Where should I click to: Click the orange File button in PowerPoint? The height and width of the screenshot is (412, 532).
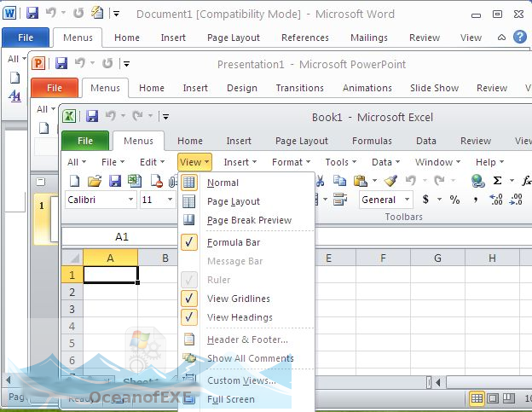[x=55, y=88]
